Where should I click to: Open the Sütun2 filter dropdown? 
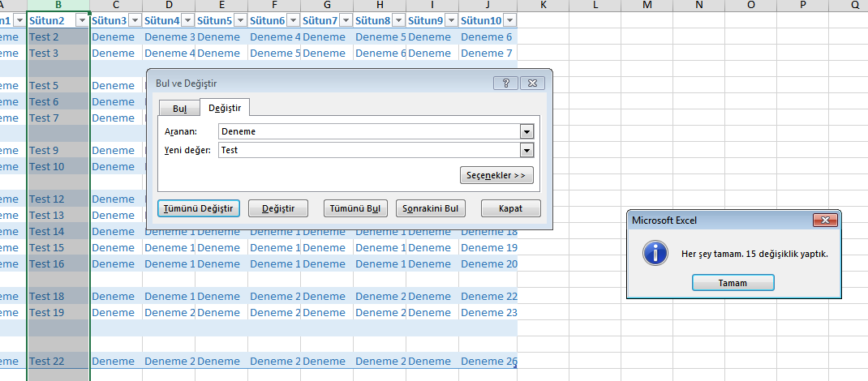83,20
